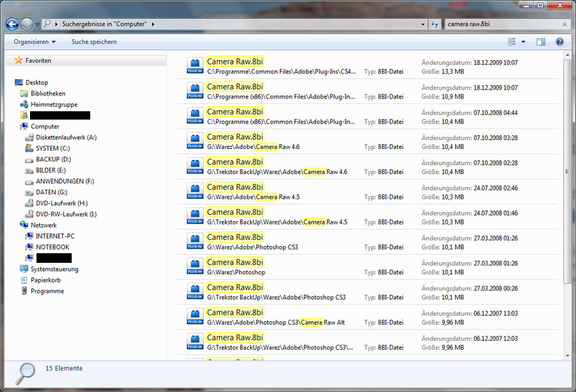Screen dimensions: 576x392
Task: Open the DATEN (G:) drive
Action: [51, 192]
